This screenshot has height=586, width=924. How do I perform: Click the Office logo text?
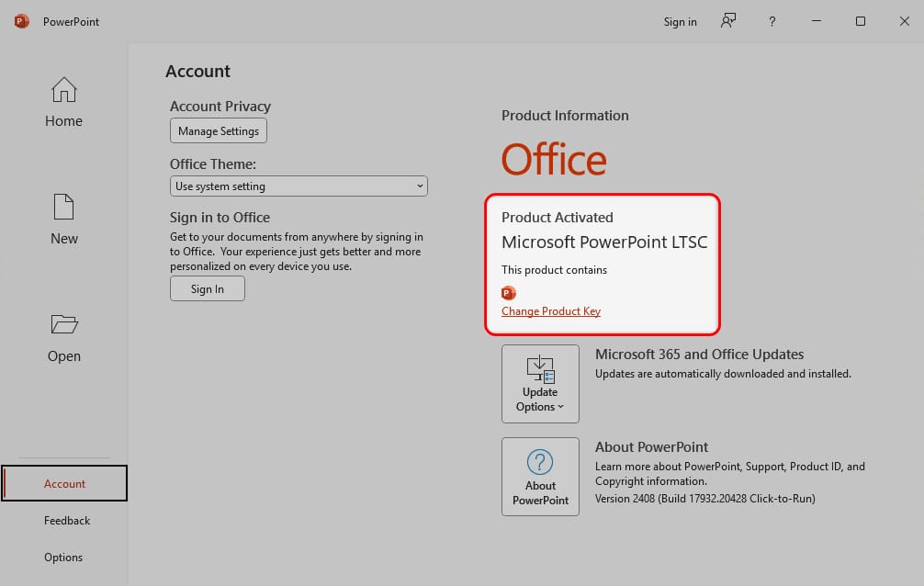click(x=554, y=159)
